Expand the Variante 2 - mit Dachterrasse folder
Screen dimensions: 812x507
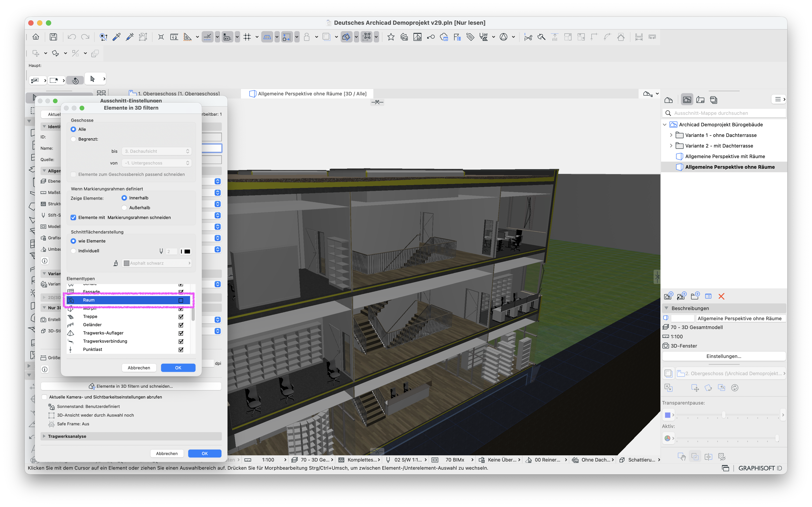671,146
